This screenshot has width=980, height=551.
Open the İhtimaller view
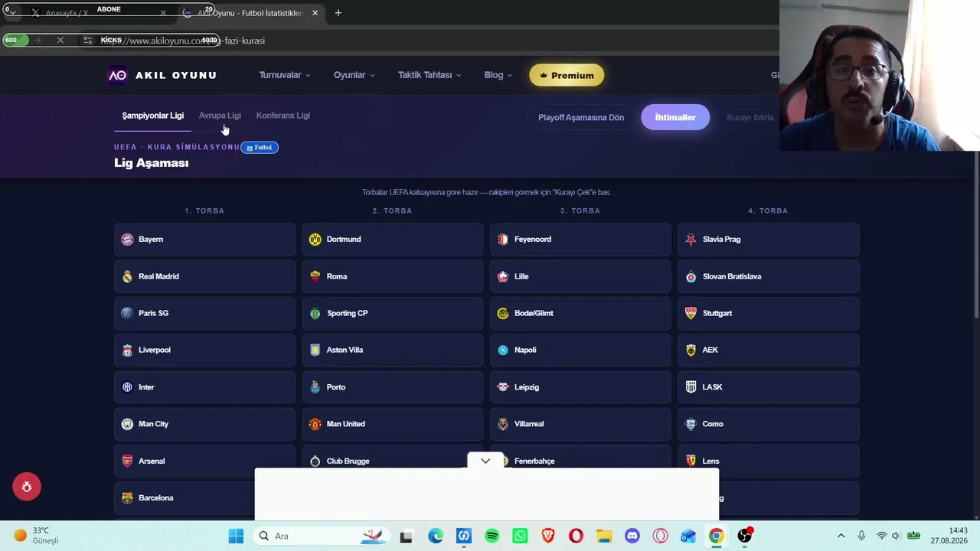coord(675,117)
